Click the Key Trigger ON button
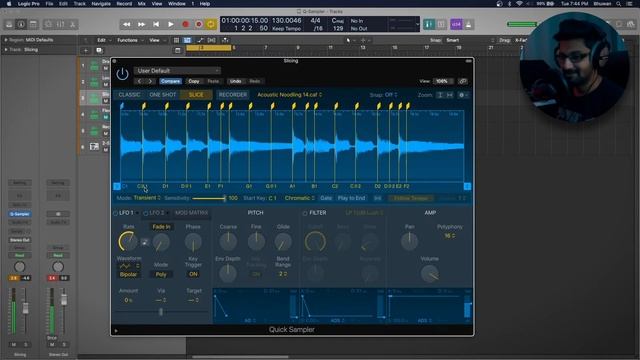The height and width of the screenshot is (360, 640). point(193,274)
